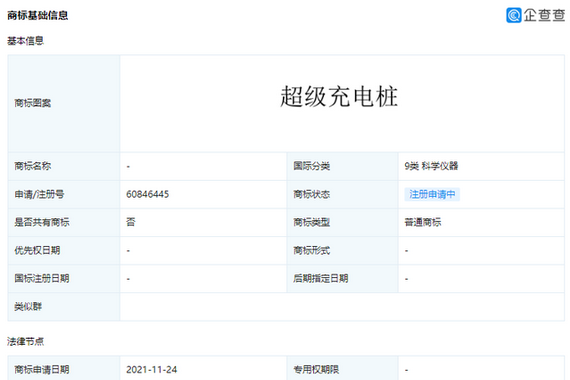Viewport: 570px width, 380px height.
Task: Click the 优先权日期 label cell
Action: point(64,251)
